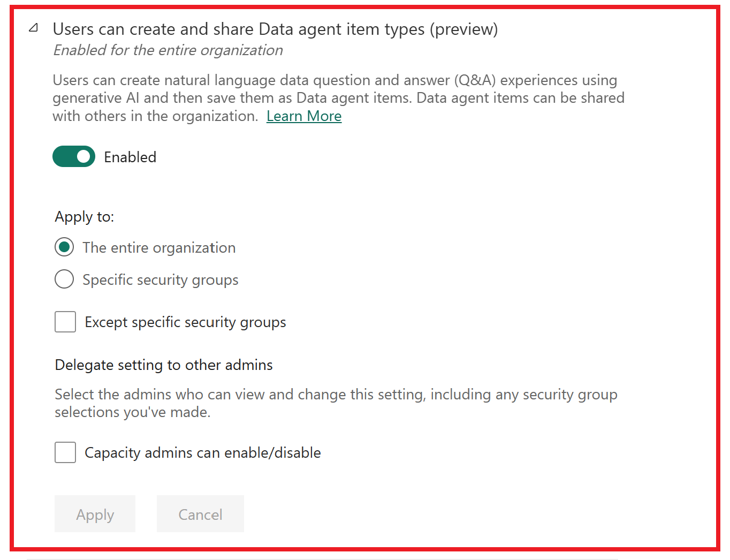Click the Except specific security groups checkbox square

(x=65, y=322)
